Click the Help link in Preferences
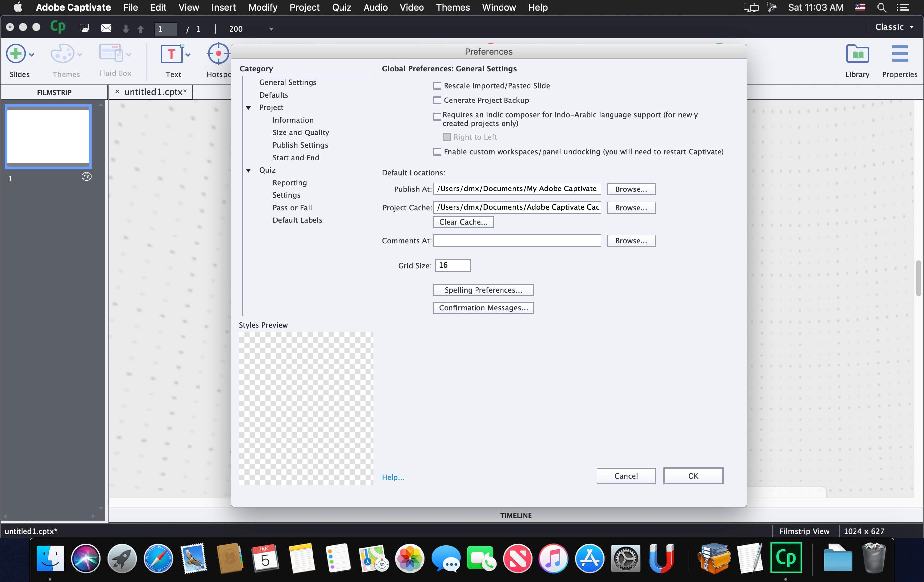924x582 pixels. pos(393,477)
